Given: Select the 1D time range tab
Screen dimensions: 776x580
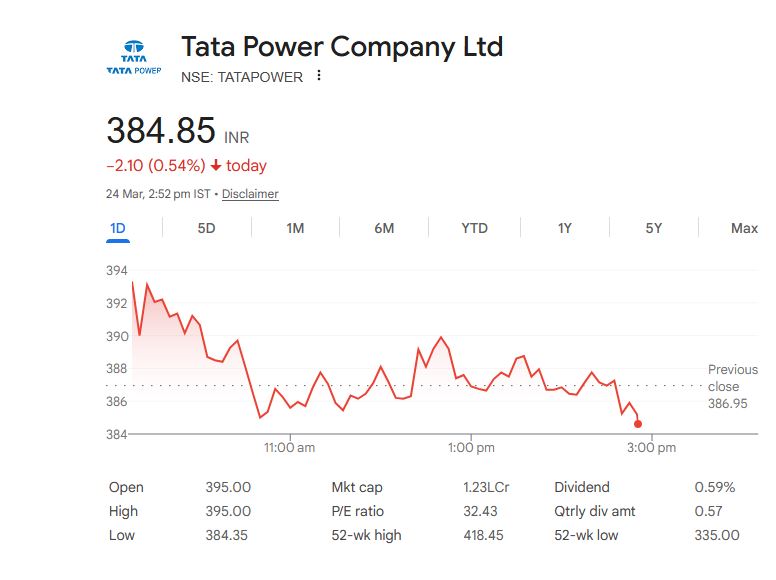Looking at the screenshot, I should [x=118, y=228].
